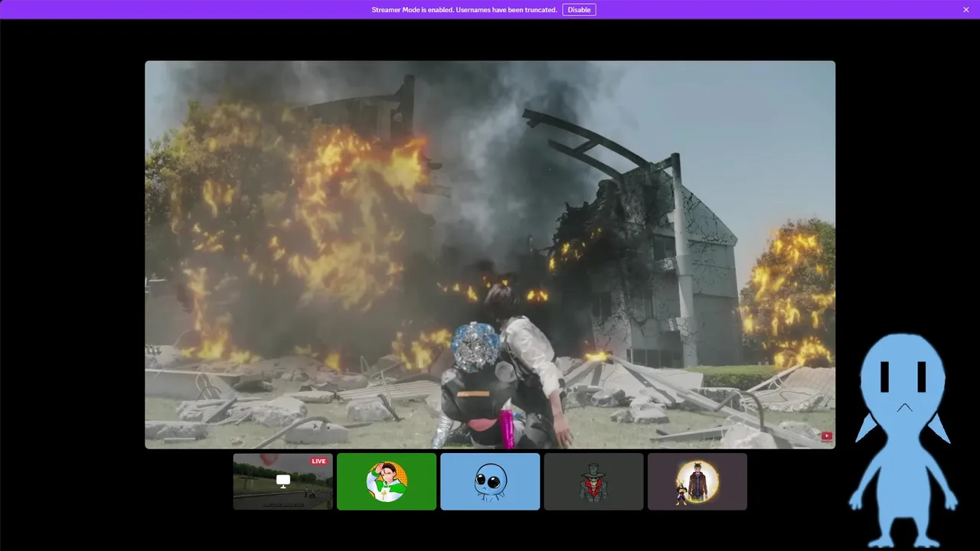The height and width of the screenshot is (551, 980).
Task: Select the green participant tile
Action: [x=387, y=481]
